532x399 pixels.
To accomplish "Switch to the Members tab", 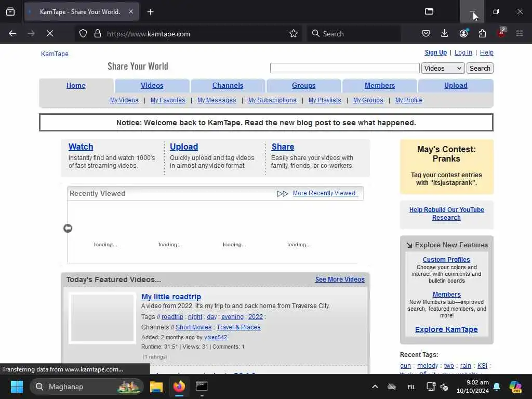I will click(x=380, y=86).
